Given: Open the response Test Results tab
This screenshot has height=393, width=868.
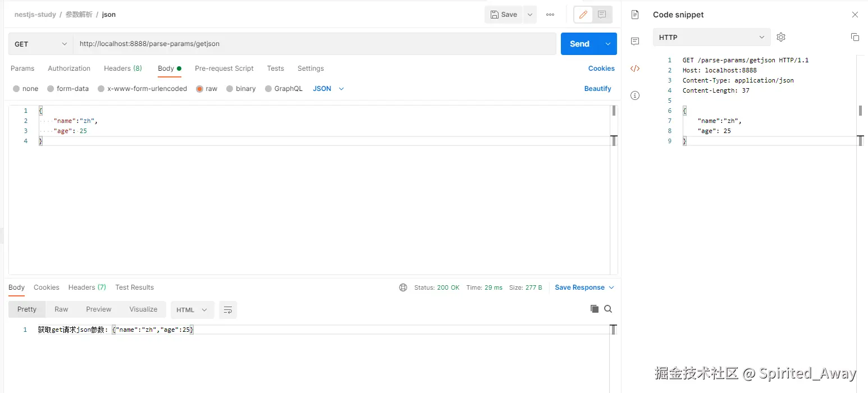Looking at the screenshot, I should [135, 287].
